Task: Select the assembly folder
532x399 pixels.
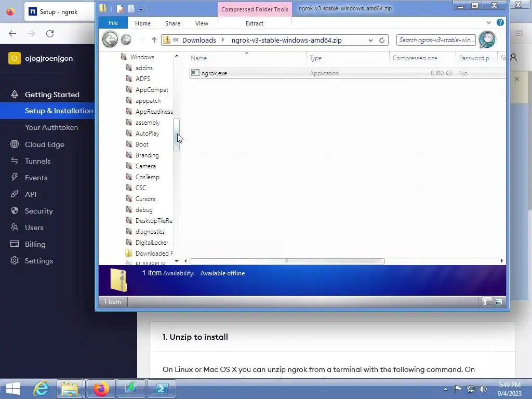Action: pos(147,123)
